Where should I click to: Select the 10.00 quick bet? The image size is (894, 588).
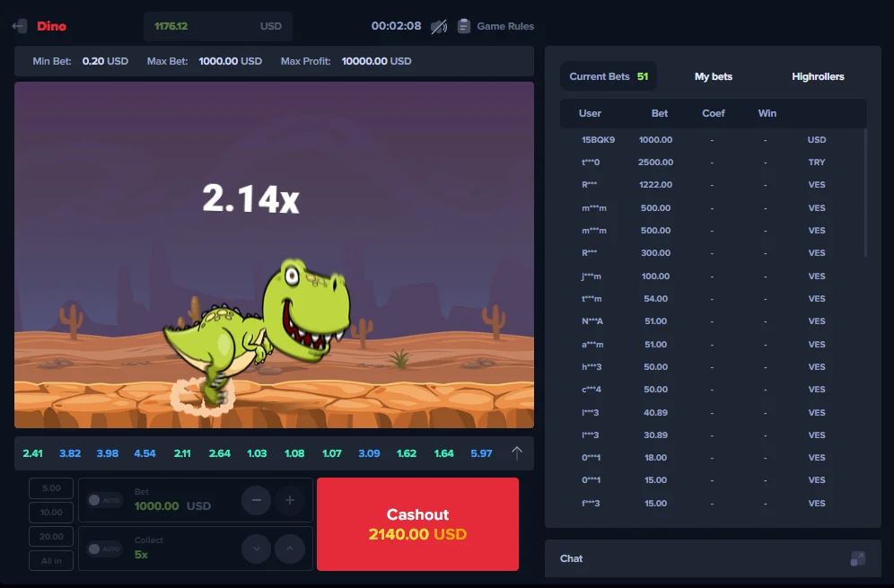[51, 513]
